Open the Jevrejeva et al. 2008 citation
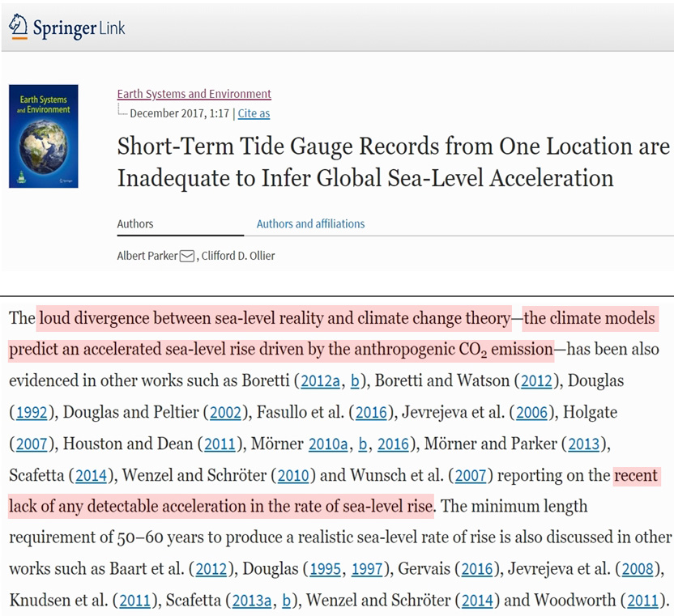The image size is (674, 616). coord(638,569)
